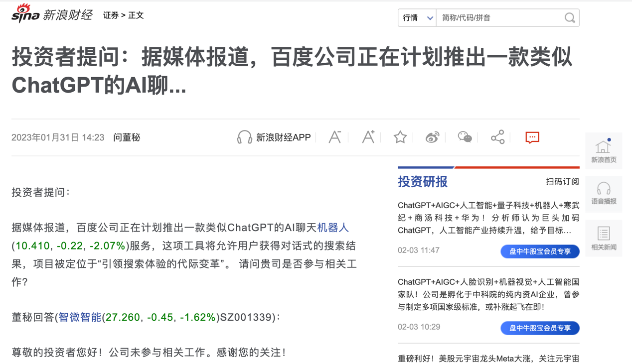Increase article font size (A+)
This screenshot has height=364, width=632.
pos(368,137)
